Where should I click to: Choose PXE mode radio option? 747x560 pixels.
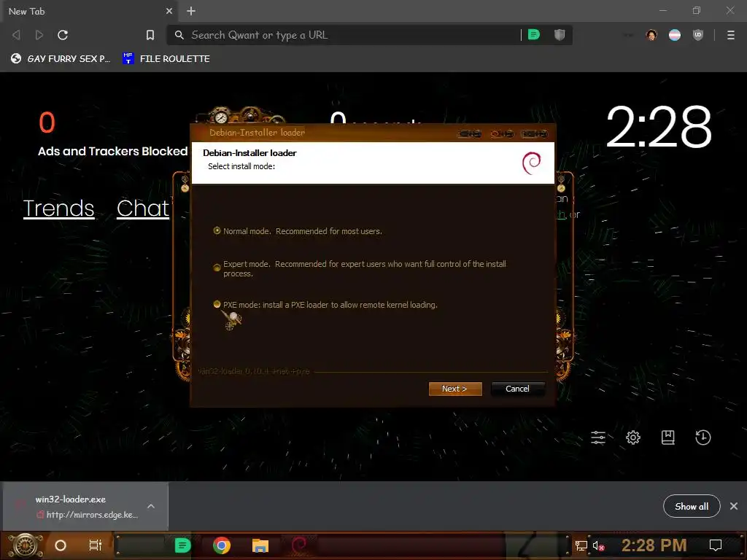[x=217, y=304]
